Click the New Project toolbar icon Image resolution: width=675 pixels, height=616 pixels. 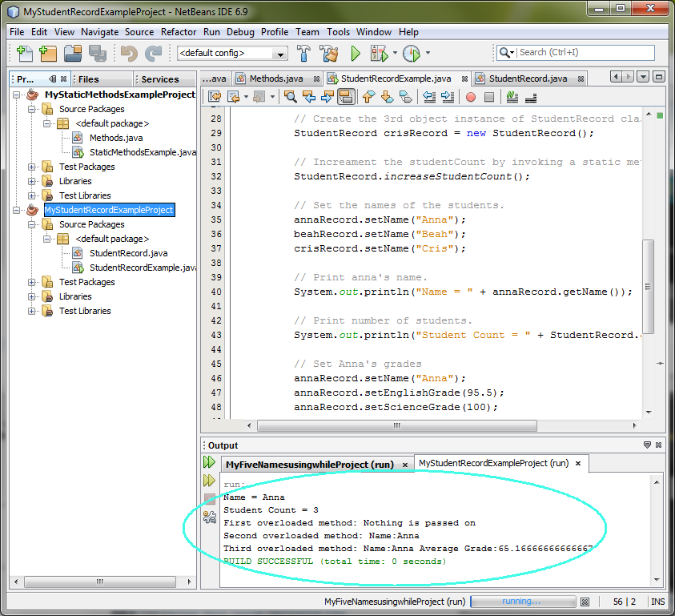coord(48,53)
